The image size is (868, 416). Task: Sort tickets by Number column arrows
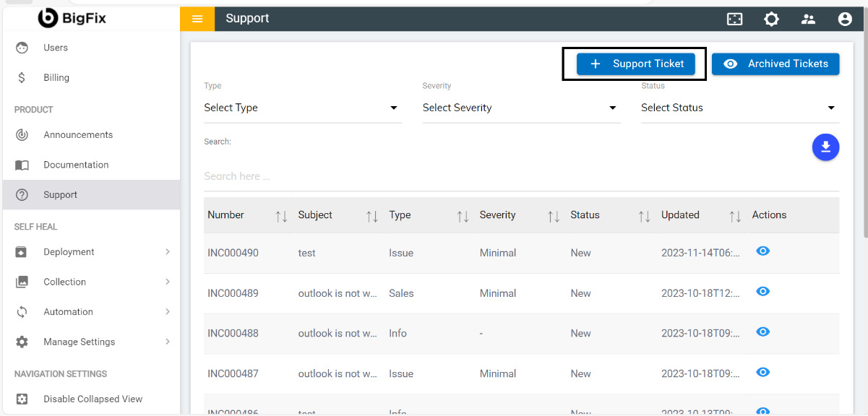(281, 216)
